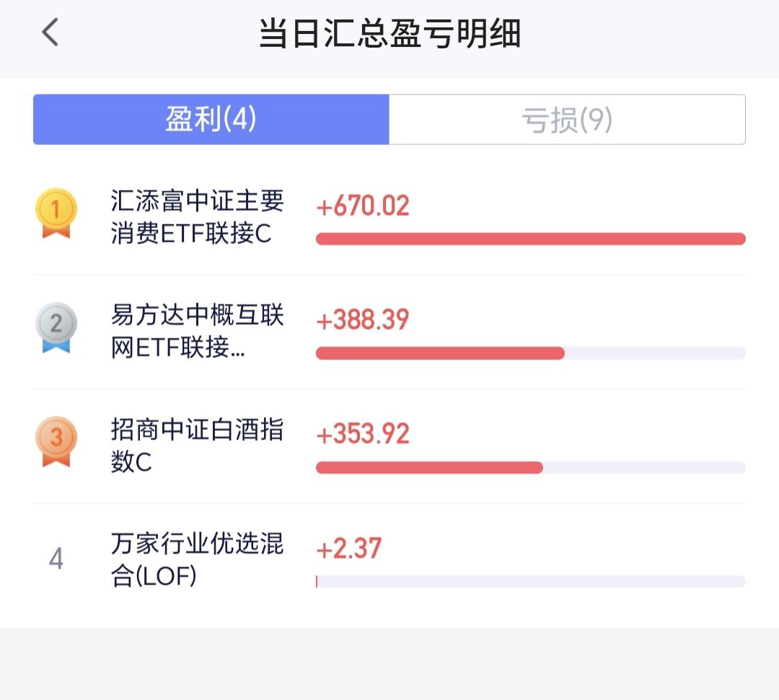Click the silver rank 2 medal
This screenshot has width=779, height=700.
pyautogui.click(x=56, y=328)
